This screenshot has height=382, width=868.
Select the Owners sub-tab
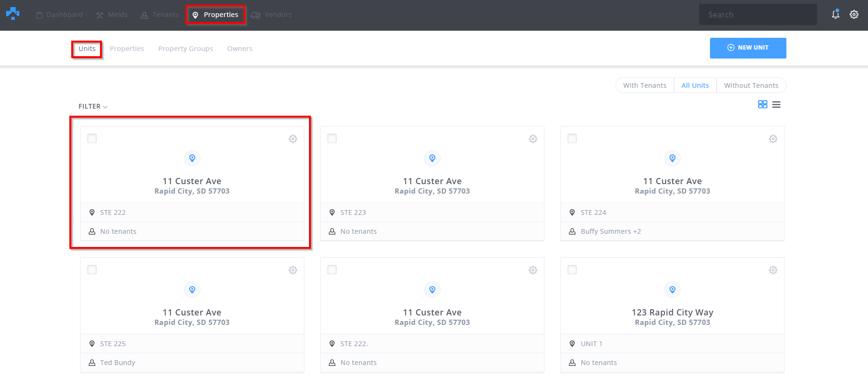tap(240, 49)
